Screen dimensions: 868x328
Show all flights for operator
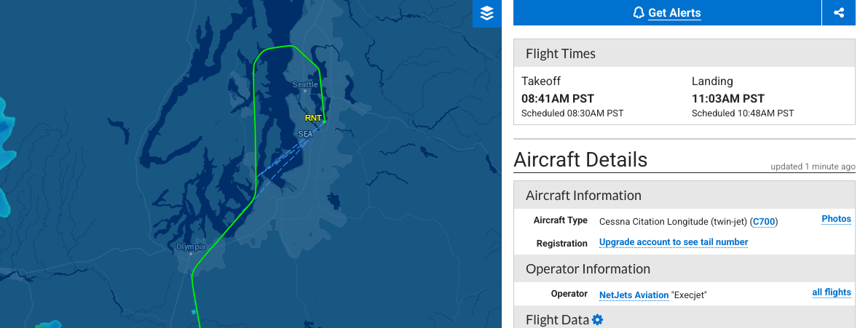[x=832, y=292]
